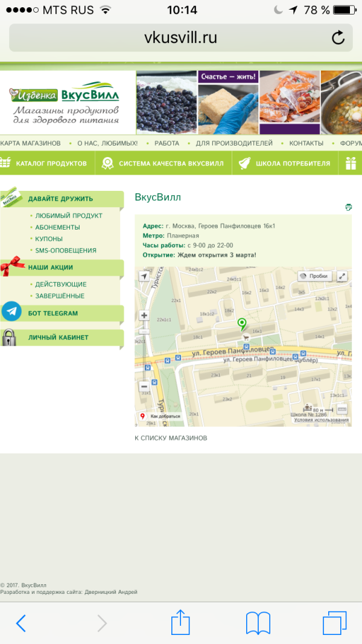Click the map geolocation arrow button
This screenshot has height=644, width=362.
pyautogui.click(x=144, y=276)
